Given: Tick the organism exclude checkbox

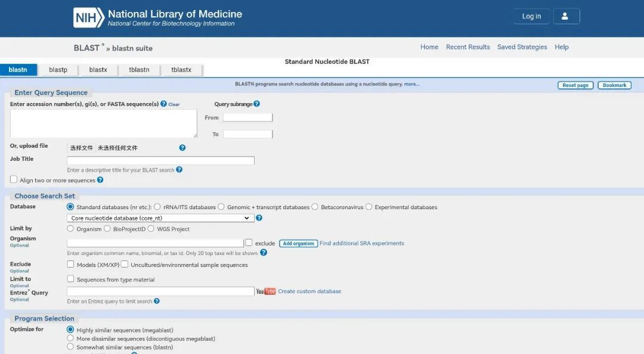Looking at the screenshot, I should (x=249, y=243).
